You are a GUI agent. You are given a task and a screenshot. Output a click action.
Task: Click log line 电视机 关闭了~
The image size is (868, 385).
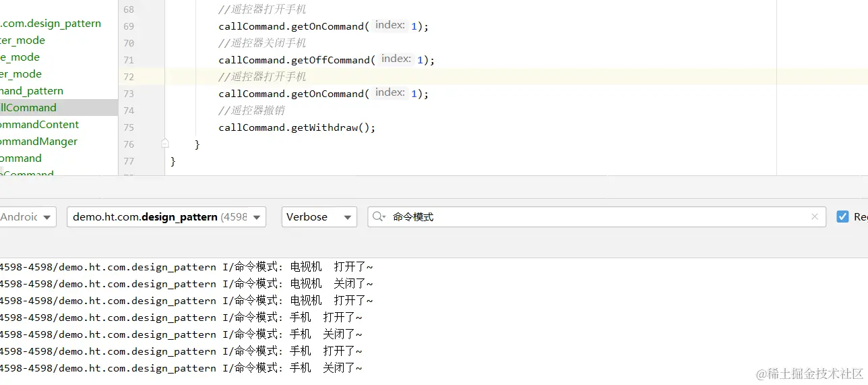(187, 284)
